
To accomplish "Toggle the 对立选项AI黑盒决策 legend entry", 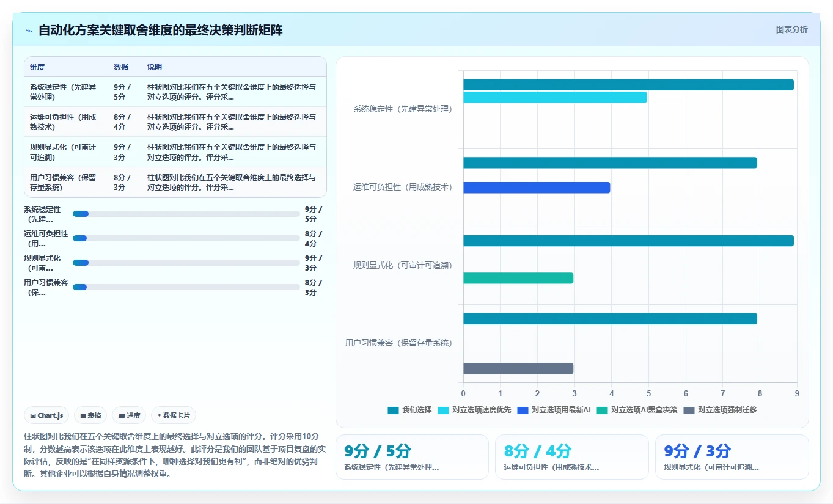I will (637, 410).
